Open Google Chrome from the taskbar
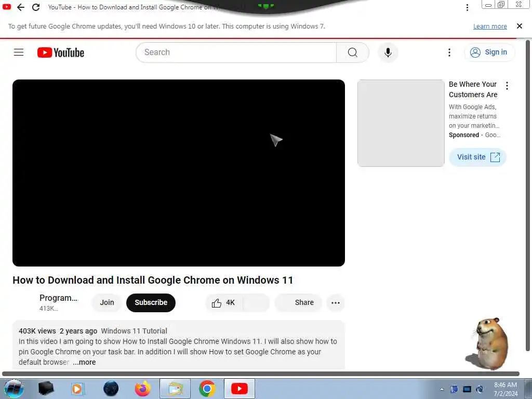Image resolution: width=532 pixels, height=399 pixels. 207,389
